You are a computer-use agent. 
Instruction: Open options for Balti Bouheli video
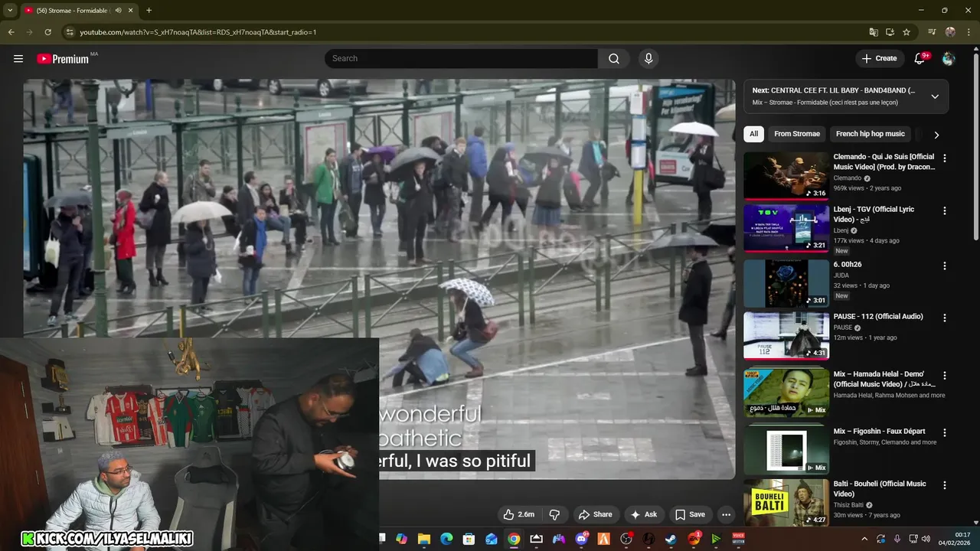[945, 485]
